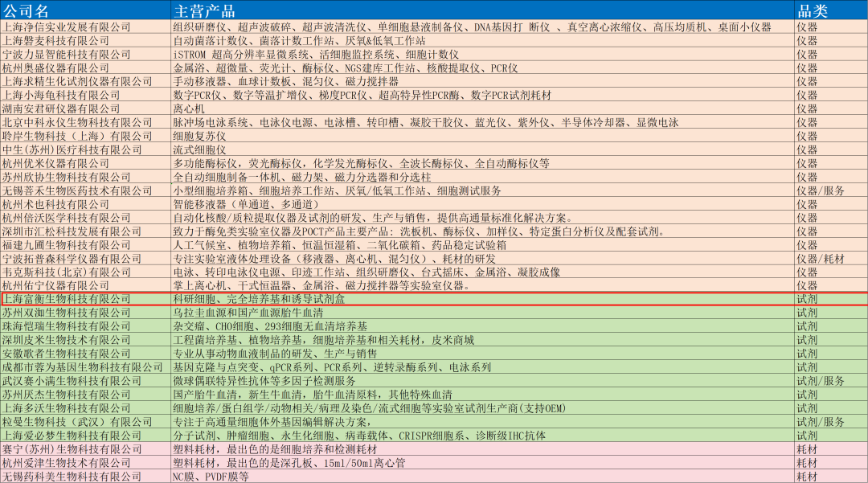Viewport: 868px width, 483px height.
Task: Select 北京中科永仪生物科技有限公司 cell
Action: click(85, 122)
